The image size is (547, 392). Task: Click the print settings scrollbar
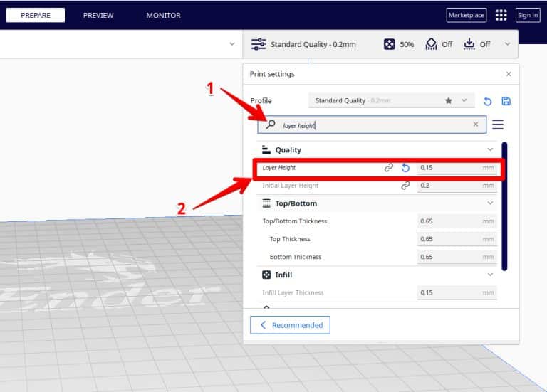tap(504, 206)
